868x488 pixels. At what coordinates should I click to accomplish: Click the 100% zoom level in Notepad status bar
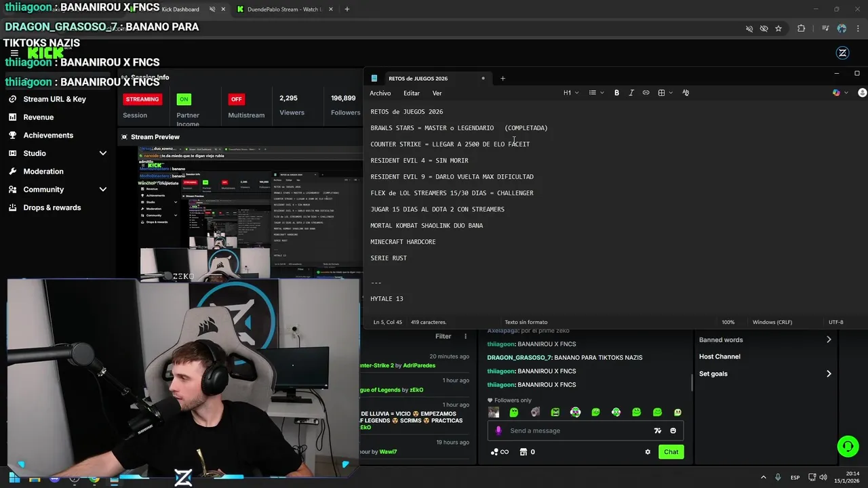[728, 322]
